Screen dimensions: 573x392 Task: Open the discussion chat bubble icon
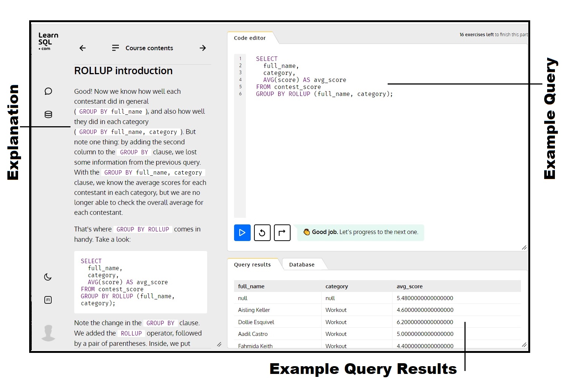click(48, 91)
